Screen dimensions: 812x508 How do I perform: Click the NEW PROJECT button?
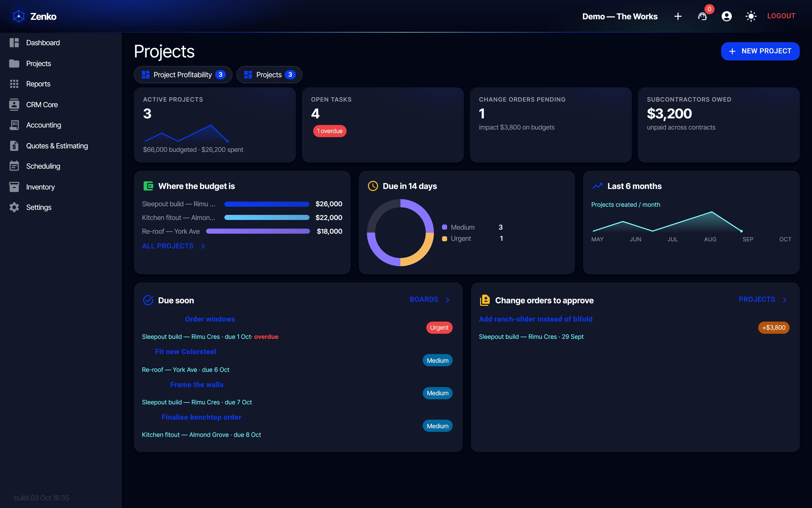[760, 51]
